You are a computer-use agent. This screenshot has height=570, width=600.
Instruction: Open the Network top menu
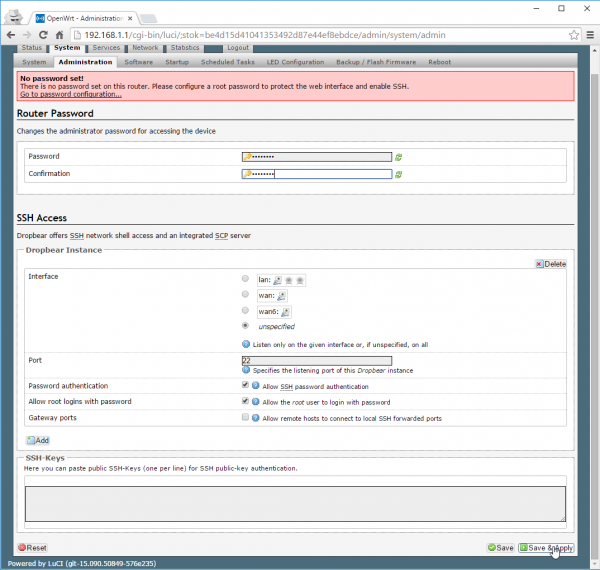[x=145, y=47]
